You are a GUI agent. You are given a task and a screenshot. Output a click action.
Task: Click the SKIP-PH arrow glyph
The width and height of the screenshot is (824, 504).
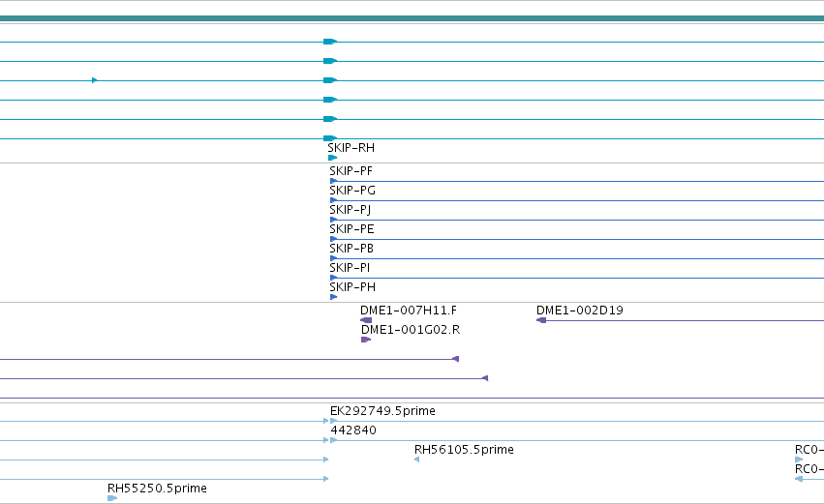(x=333, y=297)
